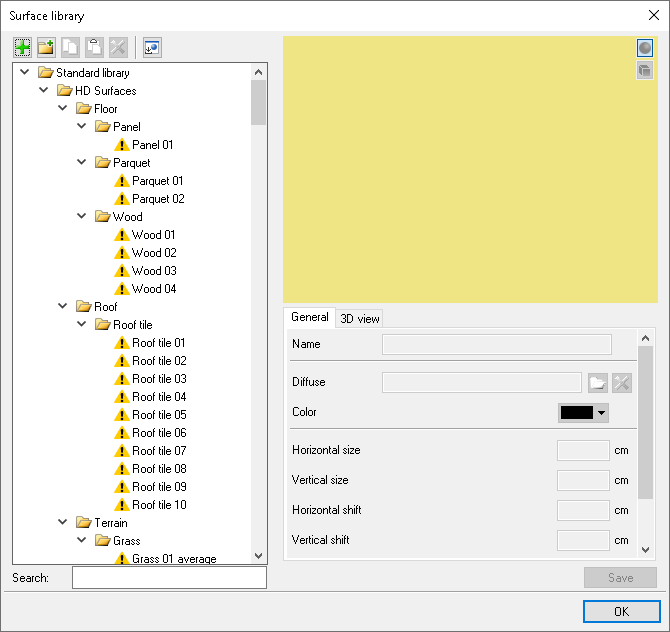Screen dimensions: 670x632
Task: Select the General tab
Action: (309, 317)
